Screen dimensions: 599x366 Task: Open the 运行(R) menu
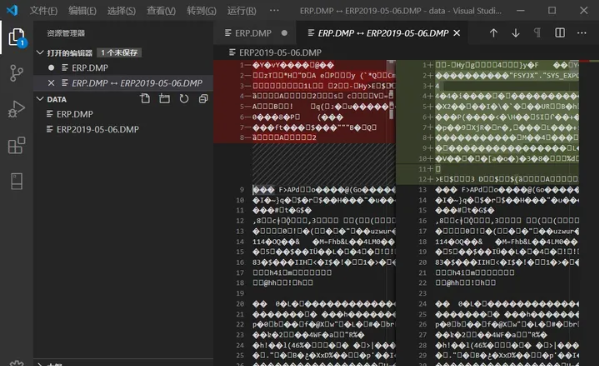coord(241,11)
